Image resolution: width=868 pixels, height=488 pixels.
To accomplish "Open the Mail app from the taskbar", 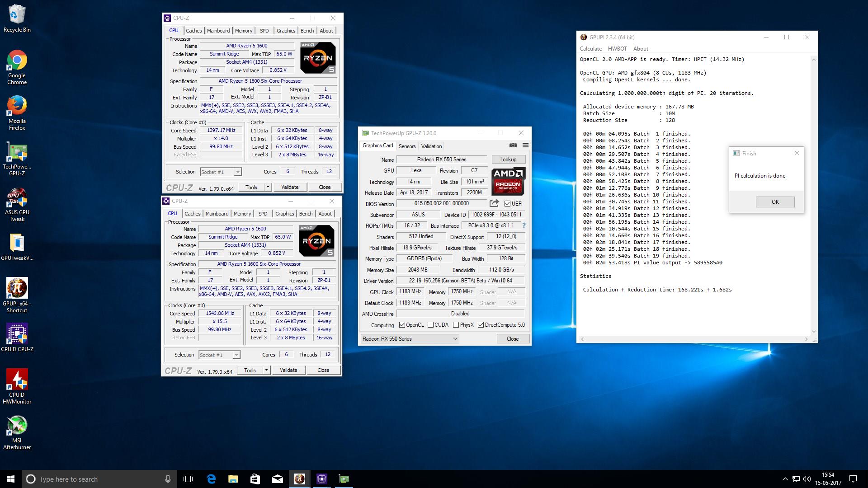I will 277,479.
